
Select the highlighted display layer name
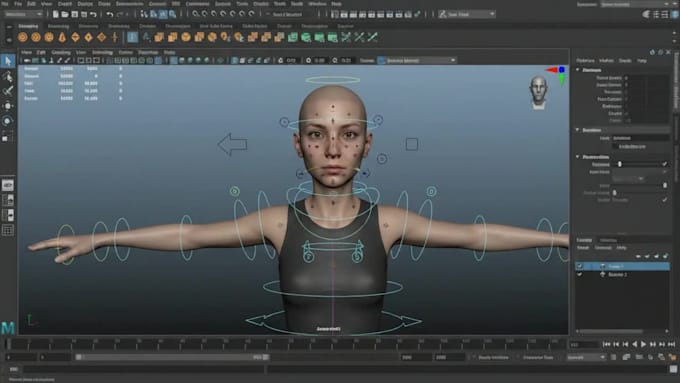(616, 266)
